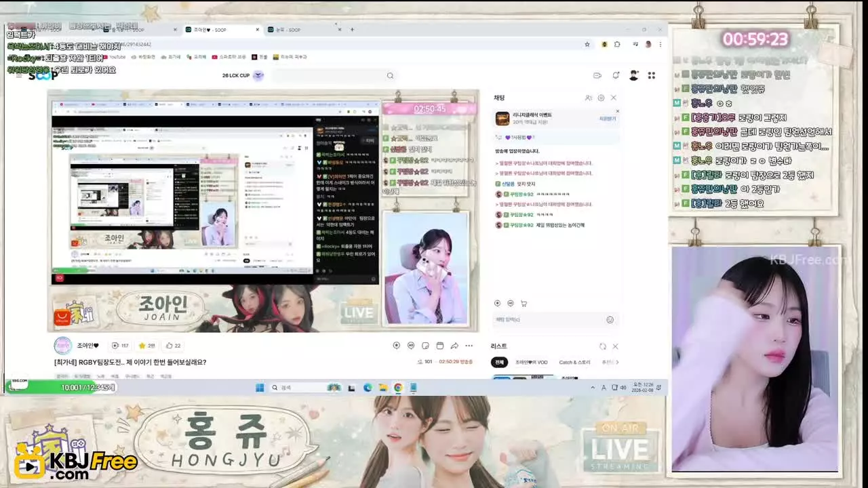The width and height of the screenshot is (868, 488).
Task: Click the 26 LCK CUP banner link
Action: click(242, 76)
